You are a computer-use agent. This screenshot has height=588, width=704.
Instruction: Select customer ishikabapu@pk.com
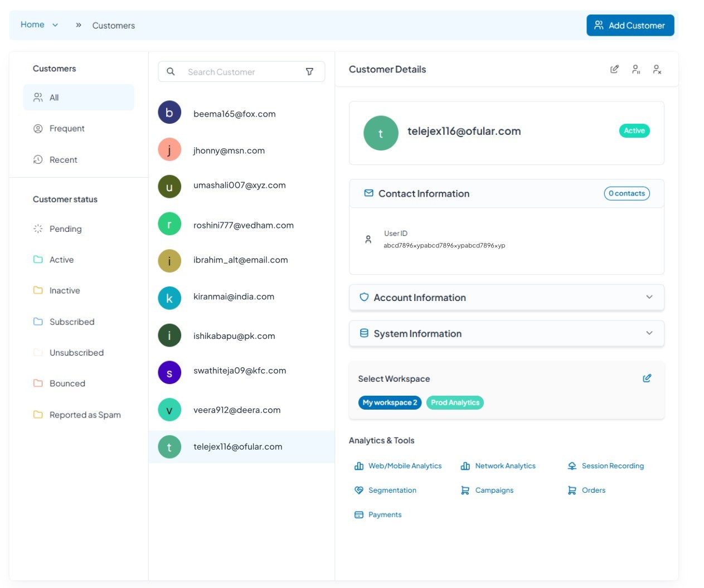[241, 336]
